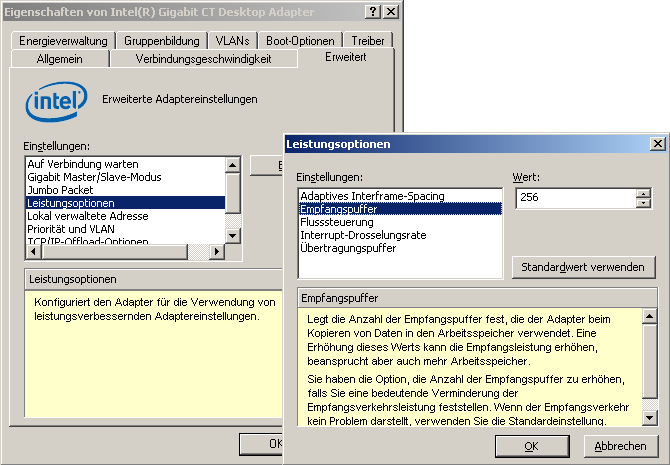Select 'Priorität und VLAN' setting
This screenshot has width=670, height=465.
[x=126, y=229]
